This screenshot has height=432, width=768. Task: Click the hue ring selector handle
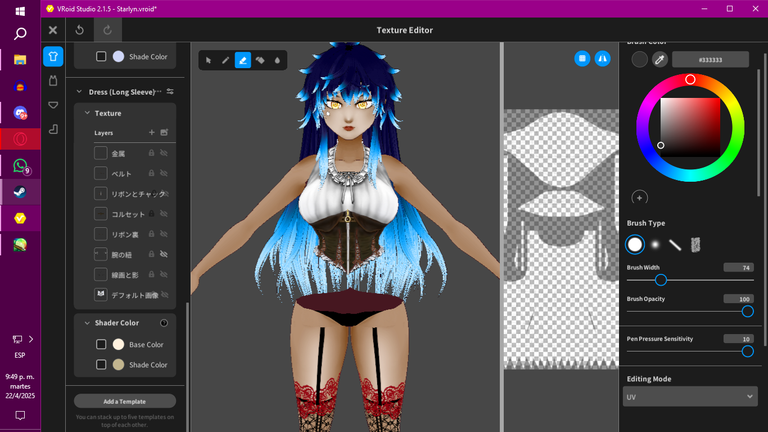[690, 79]
